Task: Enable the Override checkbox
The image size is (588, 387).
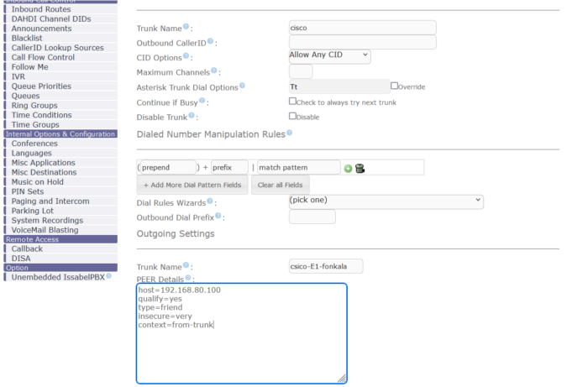Action: coord(394,86)
